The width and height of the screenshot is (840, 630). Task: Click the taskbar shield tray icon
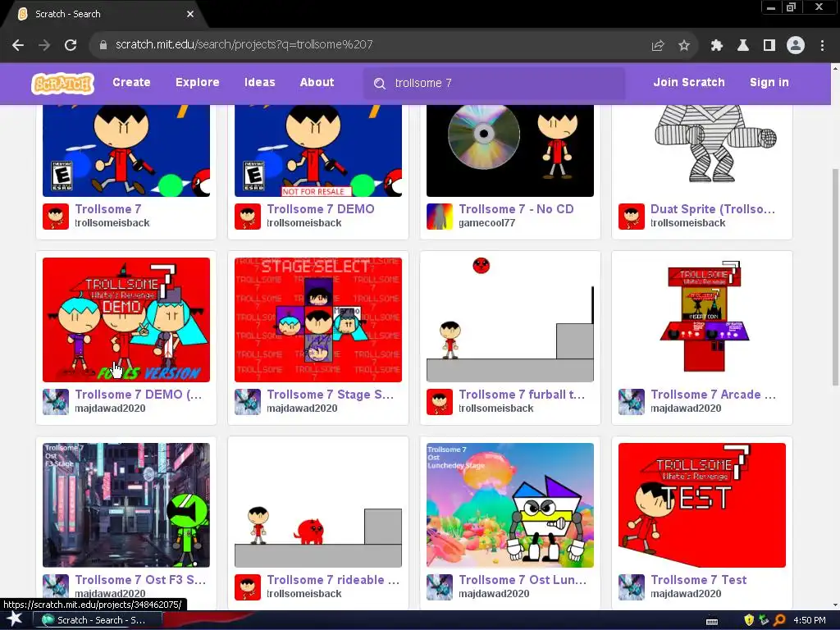(749, 620)
